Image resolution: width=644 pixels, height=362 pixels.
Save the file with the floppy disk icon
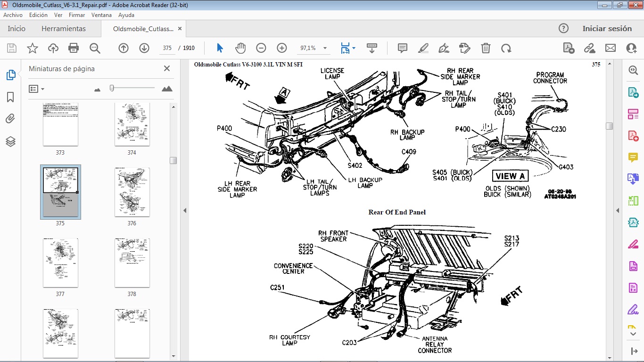(x=12, y=48)
